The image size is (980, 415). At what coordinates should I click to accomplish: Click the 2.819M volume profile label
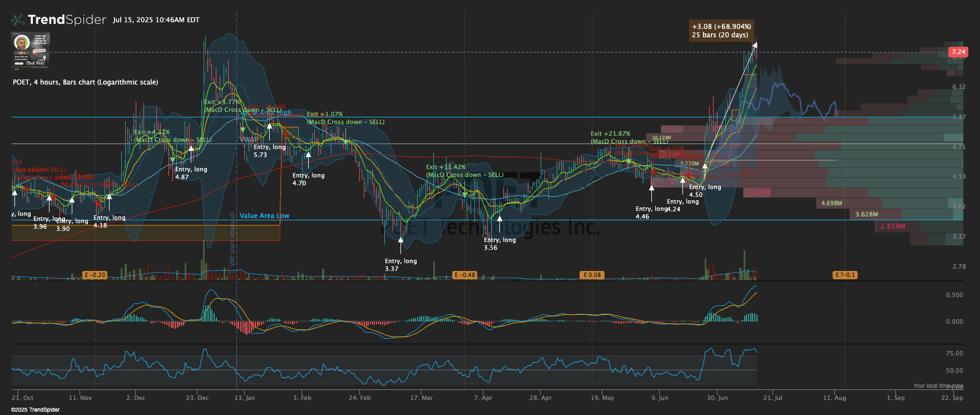[x=893, y=226]
